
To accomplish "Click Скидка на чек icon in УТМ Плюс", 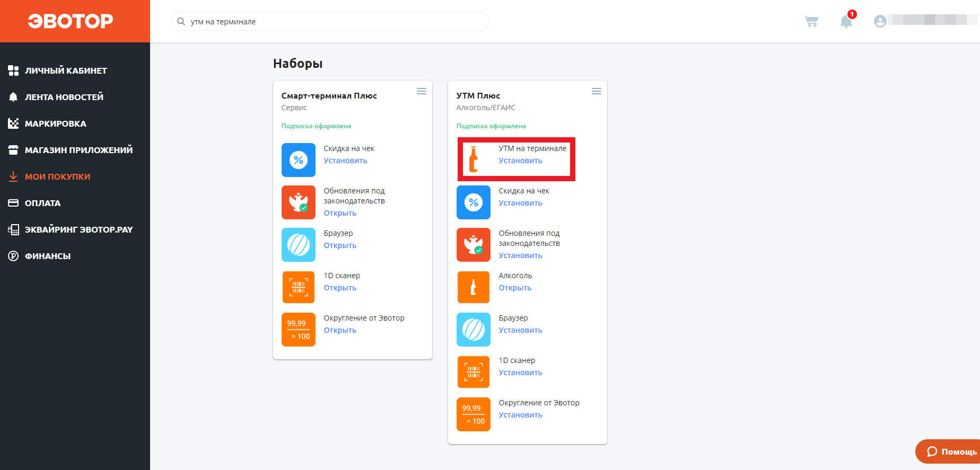I will (x=474, y=202).
